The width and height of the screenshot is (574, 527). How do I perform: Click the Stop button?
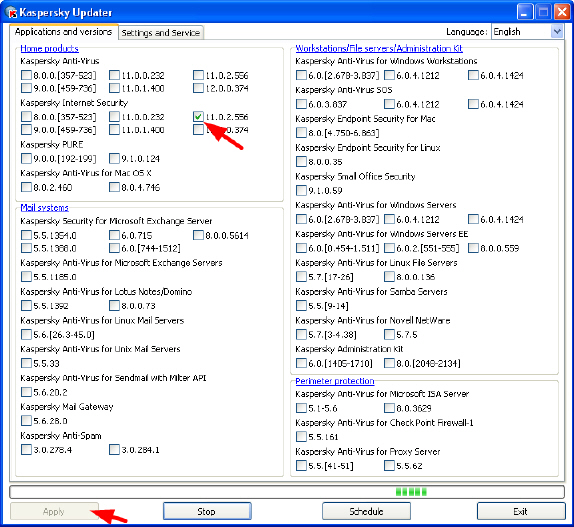(x=207, y=511)
